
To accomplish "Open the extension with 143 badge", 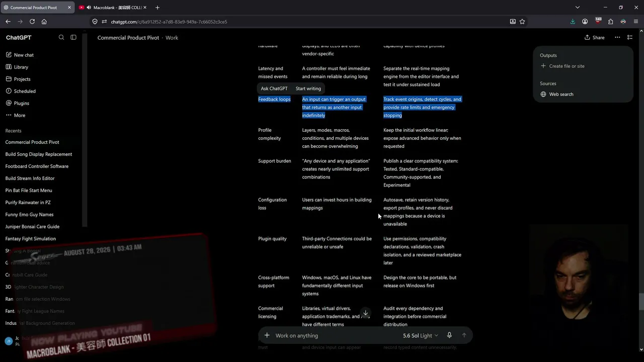I will 598,22.
